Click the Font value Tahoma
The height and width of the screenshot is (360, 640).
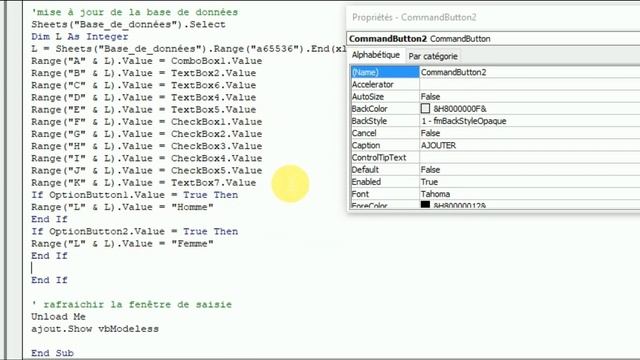click(x=530, y=194)
